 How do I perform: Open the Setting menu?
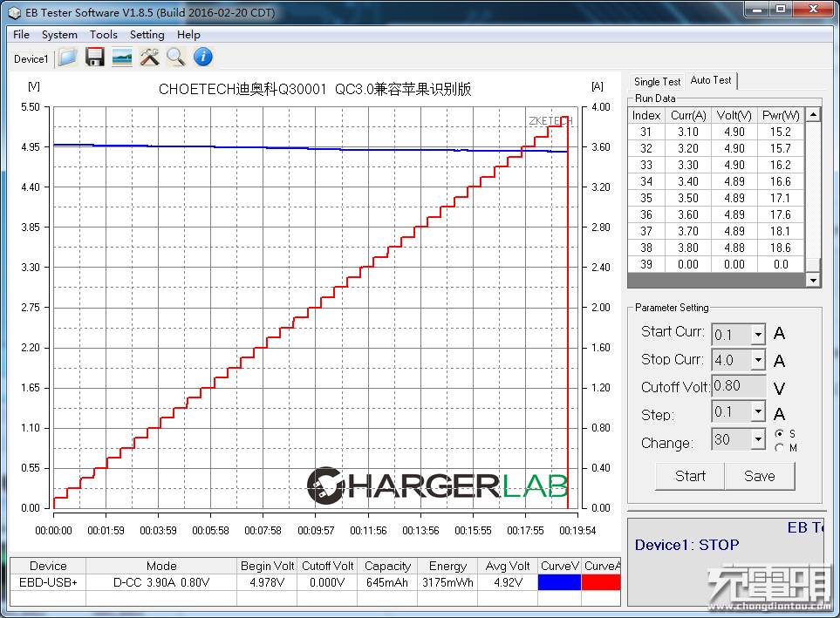147,35
